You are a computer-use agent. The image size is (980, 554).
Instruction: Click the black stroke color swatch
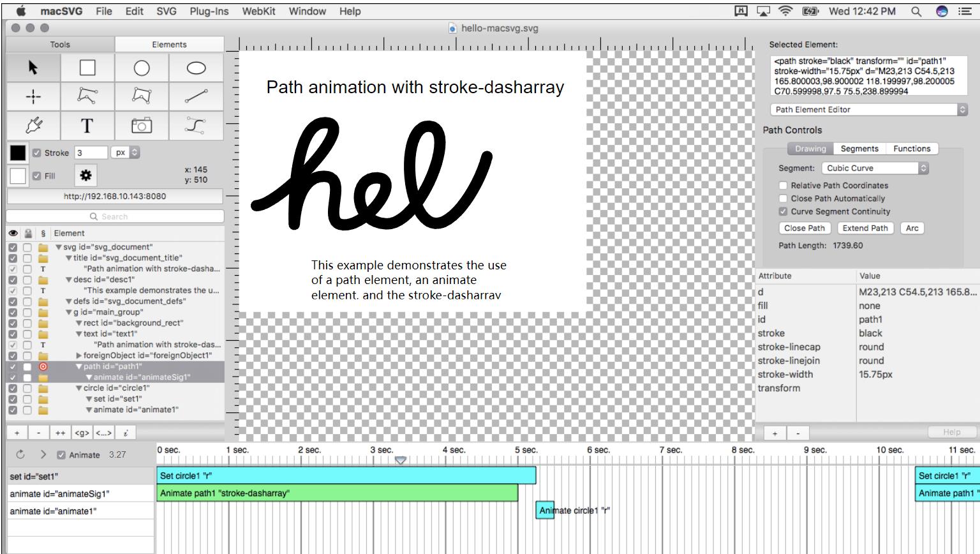click(x=16, y=152)
